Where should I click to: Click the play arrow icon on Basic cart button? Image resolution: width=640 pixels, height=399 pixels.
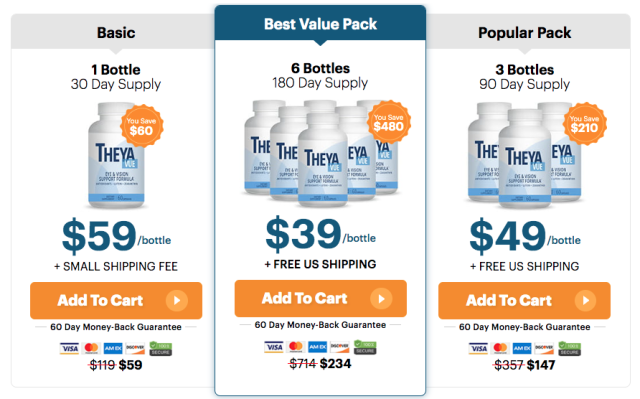pyautogui.click(x=177, y=301)
